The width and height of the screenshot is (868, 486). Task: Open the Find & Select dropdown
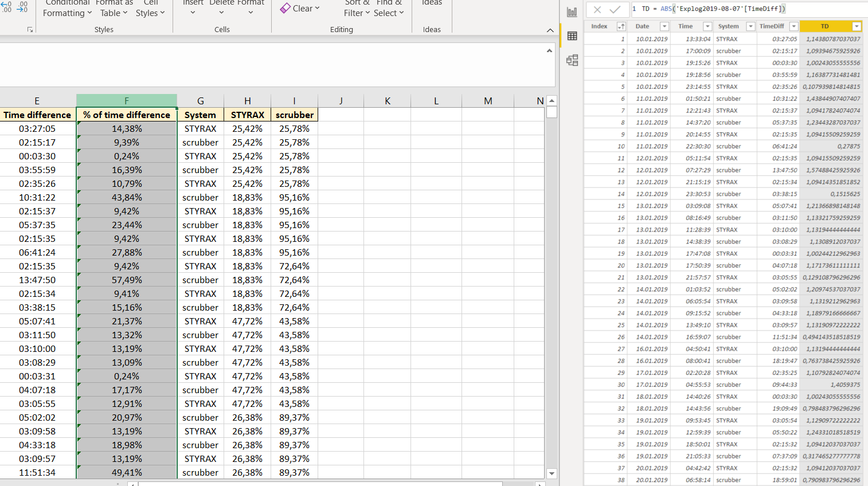point(389,9)
